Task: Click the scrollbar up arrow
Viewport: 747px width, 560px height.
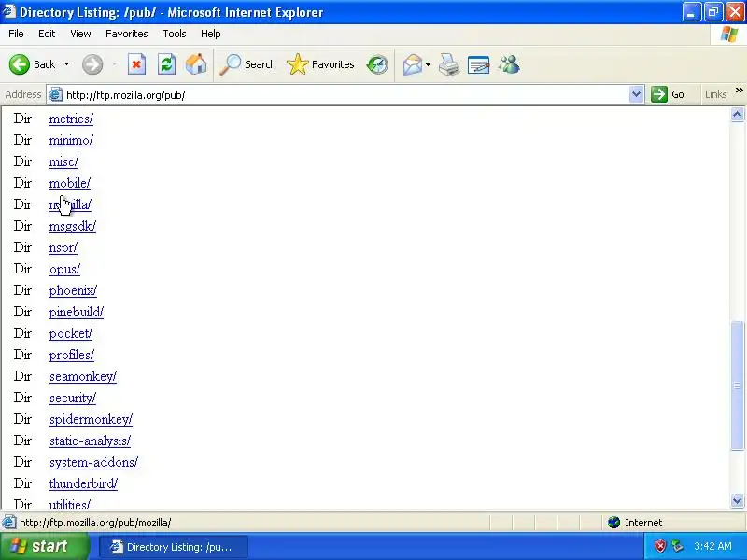Action: 737,114
